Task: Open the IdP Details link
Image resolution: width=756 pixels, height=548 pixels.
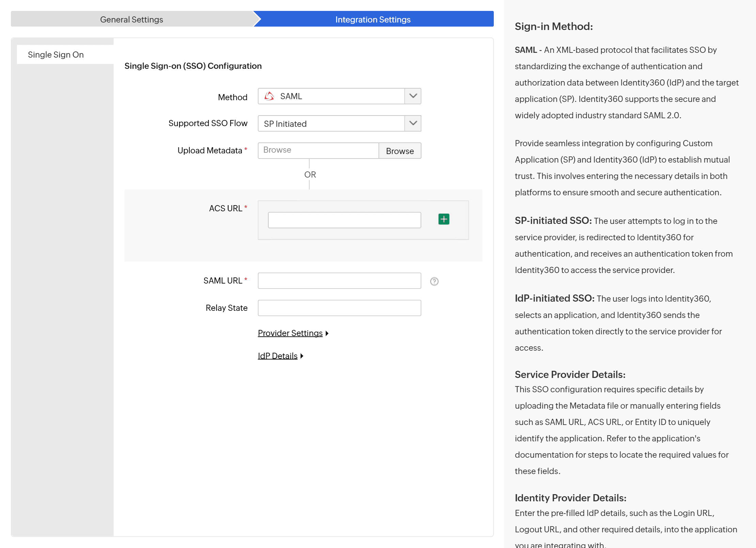Action: (278, 356)
